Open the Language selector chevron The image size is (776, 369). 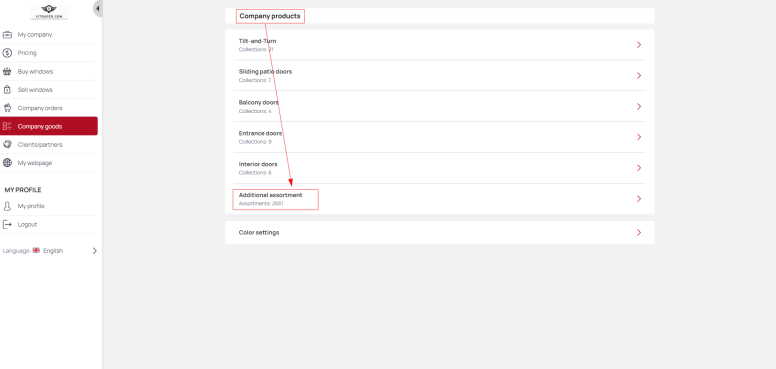coord(95,251)
